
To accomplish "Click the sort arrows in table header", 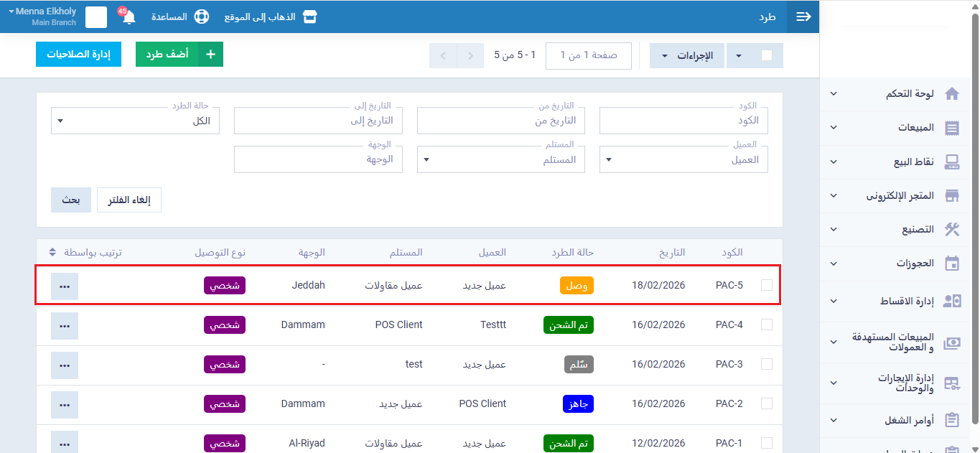I will click(52, 253).
